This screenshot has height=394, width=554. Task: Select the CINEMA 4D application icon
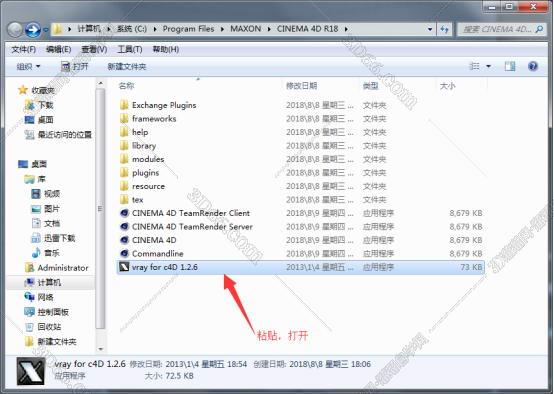[x=124, y=240]
